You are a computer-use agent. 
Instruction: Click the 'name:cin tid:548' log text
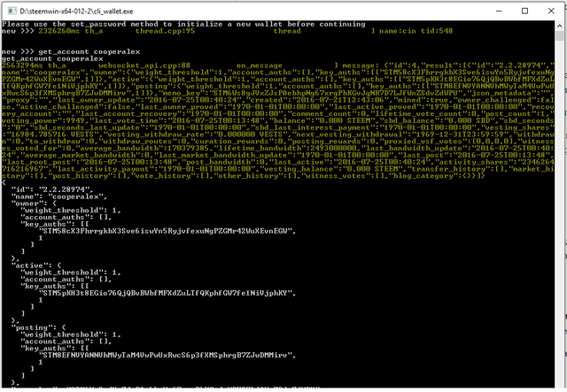(x=416, y=31)
